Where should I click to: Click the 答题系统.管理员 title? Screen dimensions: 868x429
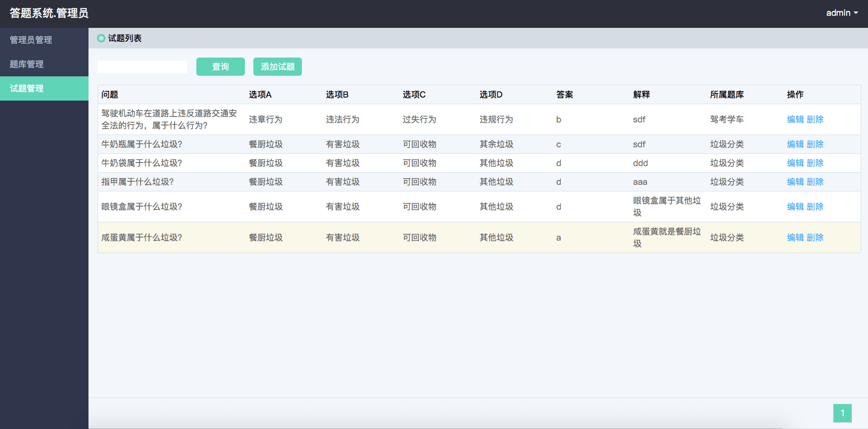(49, 13)
